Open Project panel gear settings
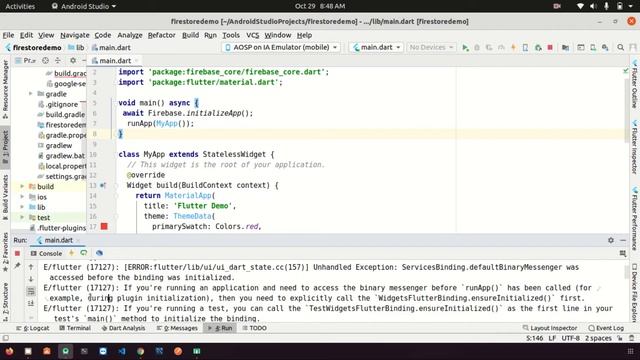The image size is (640, 360). 73,60
